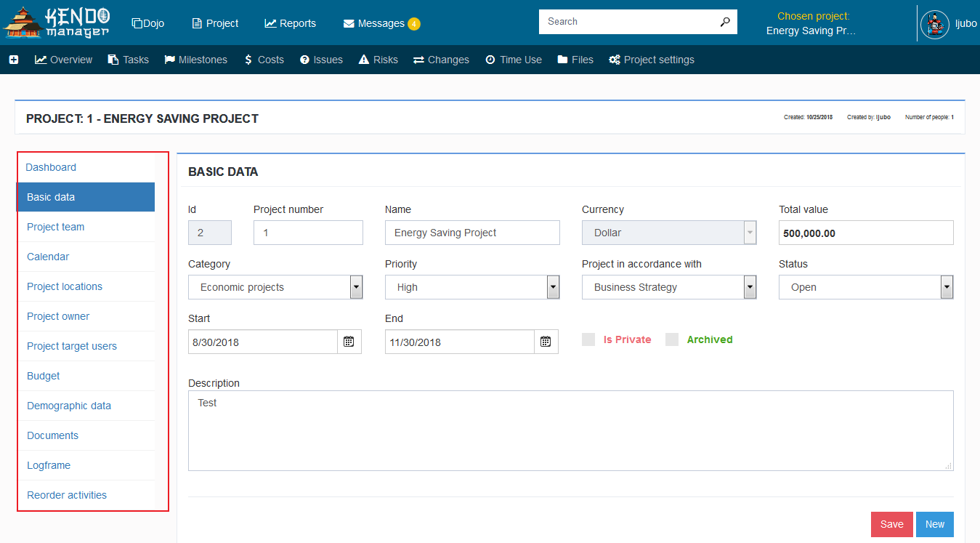Expand the Status dropdown
The image size is (980, 543).
(947, 287)
